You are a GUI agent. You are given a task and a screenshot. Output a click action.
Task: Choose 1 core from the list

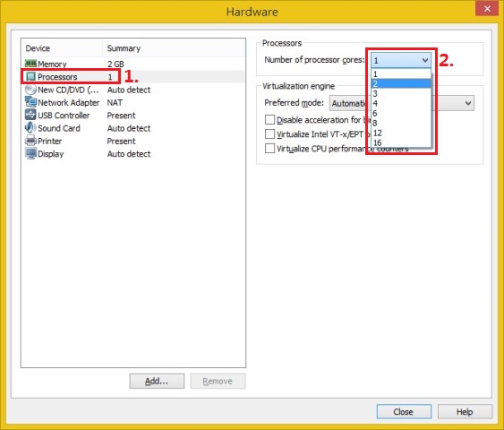click(x=401, y=74)
